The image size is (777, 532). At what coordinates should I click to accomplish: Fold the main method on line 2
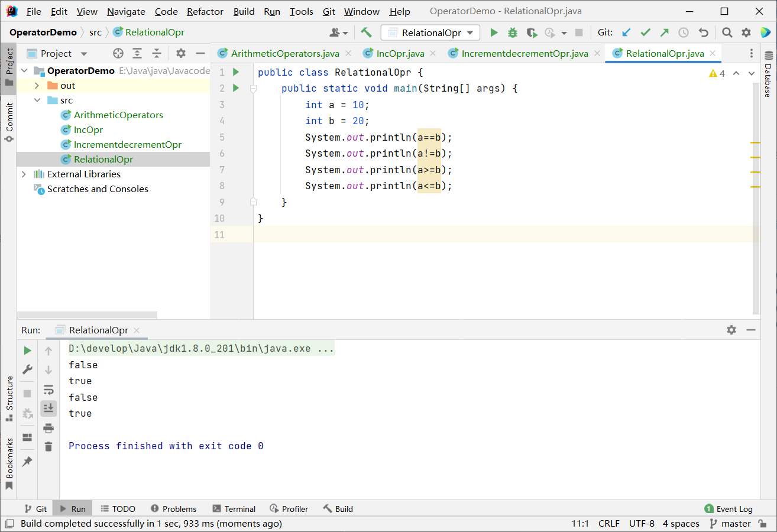click(253, 89)
